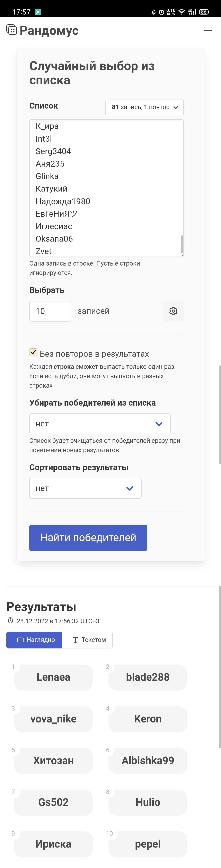Viewport: 221px width, 868px height.
Task: Click the Рандомус site title link
Action: [49, 30]
